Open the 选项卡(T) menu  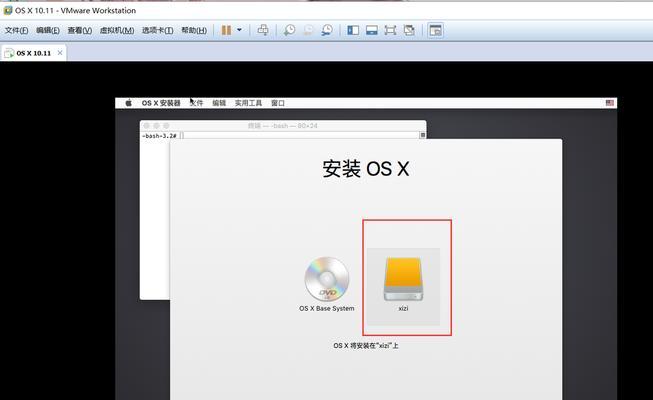click(157, 30)
